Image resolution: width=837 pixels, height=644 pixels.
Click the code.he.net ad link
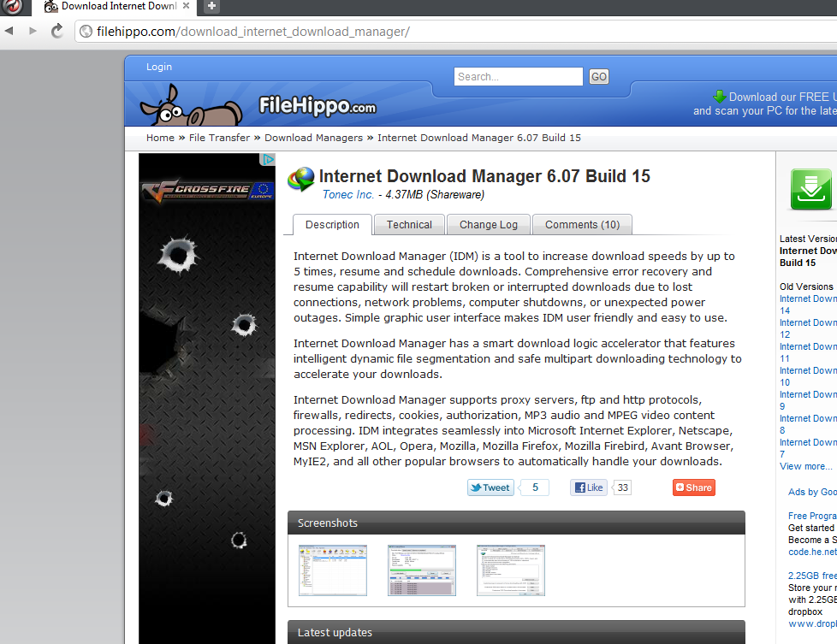812,552
